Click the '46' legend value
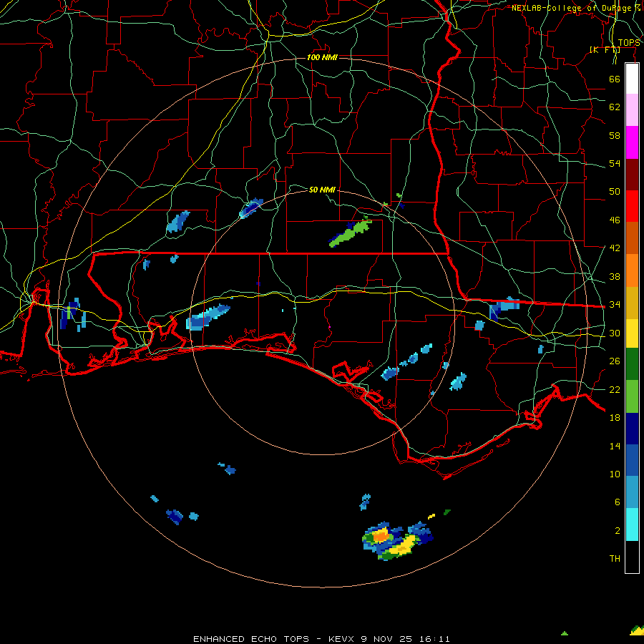The height and width of the screenshot is (644, 644). pos(615,220)
